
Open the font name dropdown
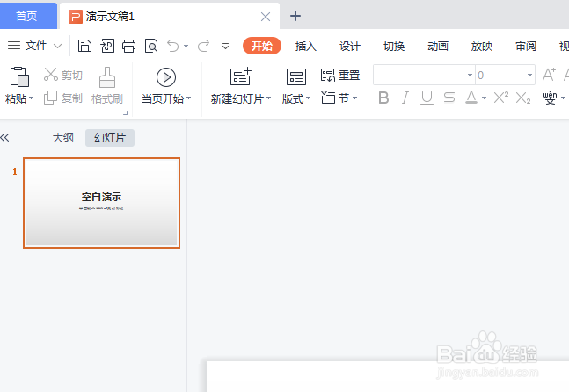coord(470,75)
